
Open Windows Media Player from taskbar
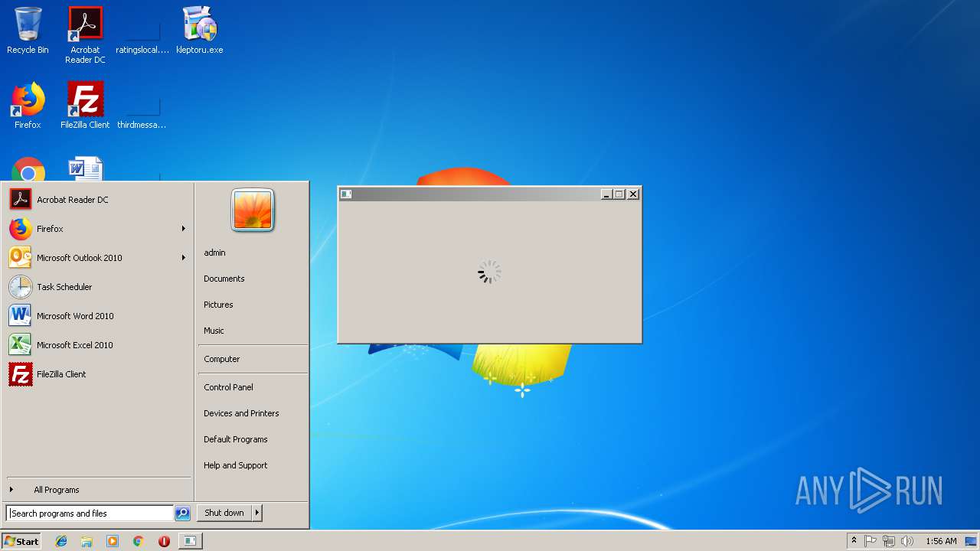click(x=113, y=541)
